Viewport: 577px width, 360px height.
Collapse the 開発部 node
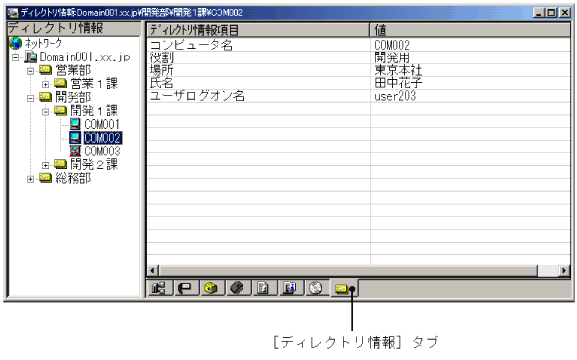pos(31,98)
